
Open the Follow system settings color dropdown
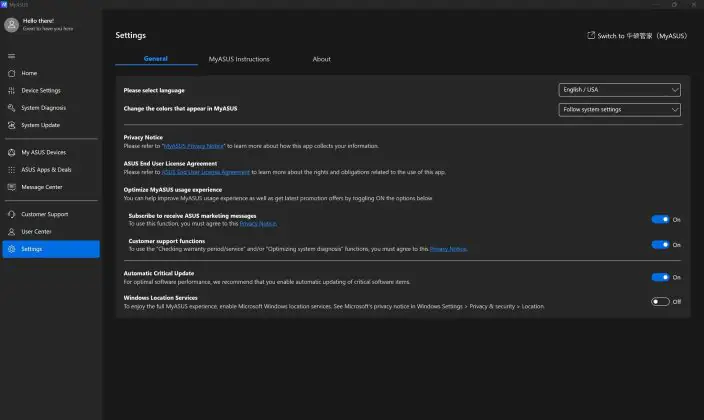point(620,110)
